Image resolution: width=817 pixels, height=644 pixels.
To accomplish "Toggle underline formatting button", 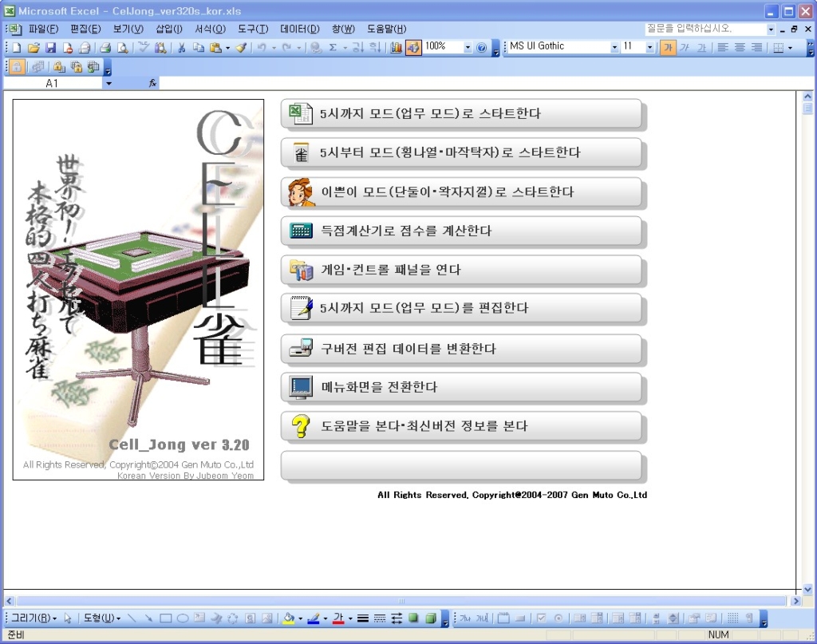I will tap(702, 47).
